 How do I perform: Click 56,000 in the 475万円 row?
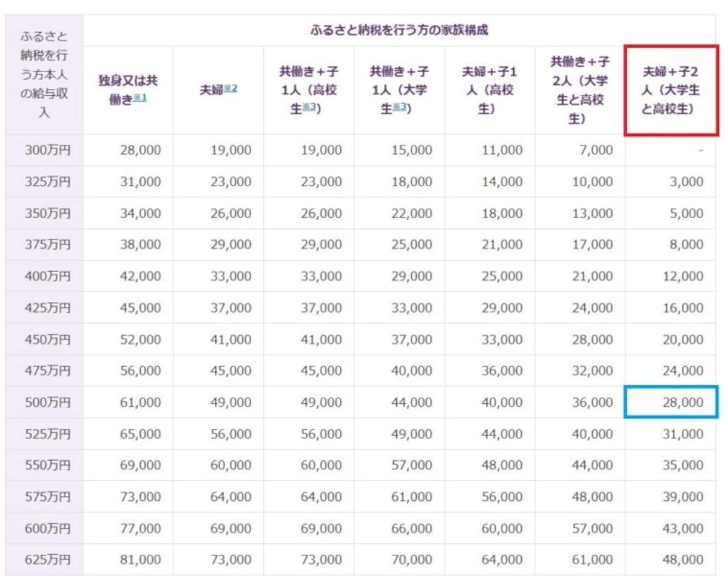click(x=141, y=371)
